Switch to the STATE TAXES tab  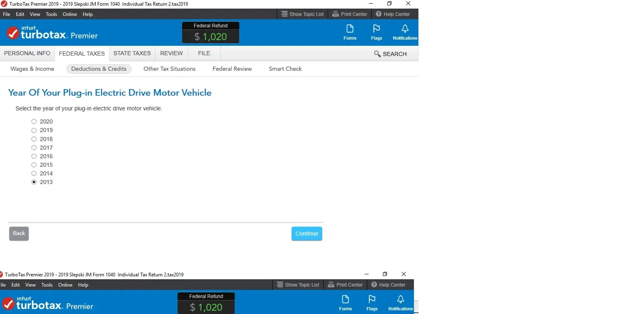click(x=132, y=54)
